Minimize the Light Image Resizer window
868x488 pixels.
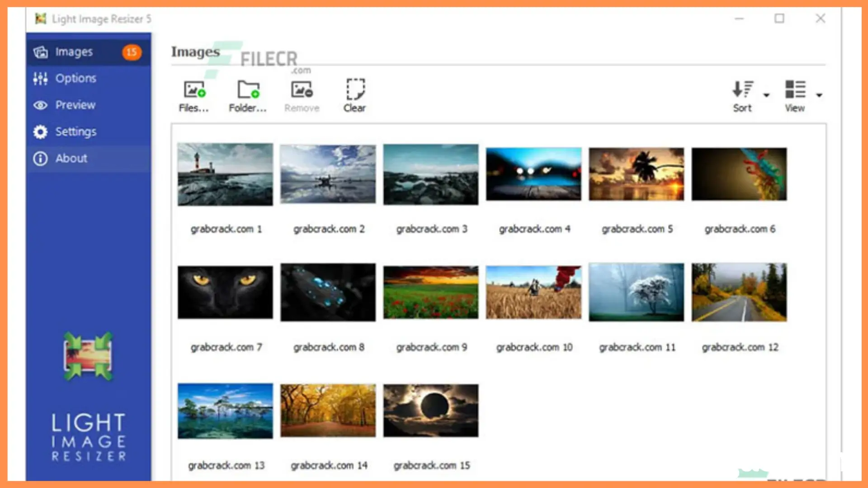point(739,19)
